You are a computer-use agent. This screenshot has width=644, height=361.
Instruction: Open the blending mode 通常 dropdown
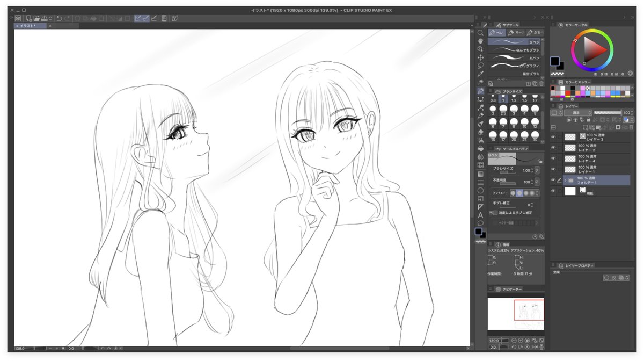pyautogui.click(x=577, y=113)
